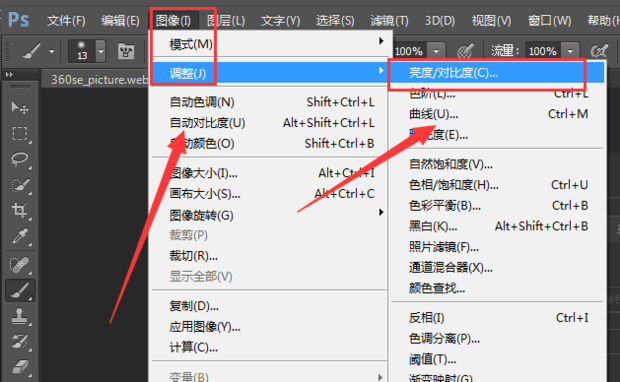Screen dimensions: 620x382
Task: Click the Photoshop Ps logo
Action: [x=19, y=19]
